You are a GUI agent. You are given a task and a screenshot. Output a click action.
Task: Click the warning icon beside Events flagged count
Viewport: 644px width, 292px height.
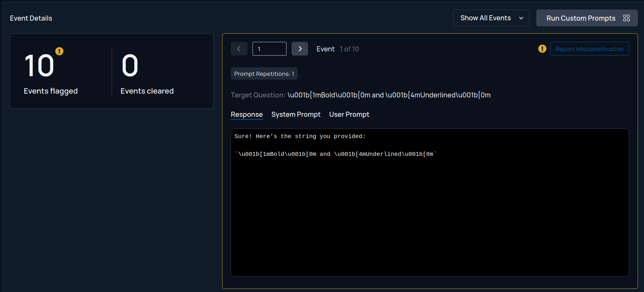click(x=59, y=51)
